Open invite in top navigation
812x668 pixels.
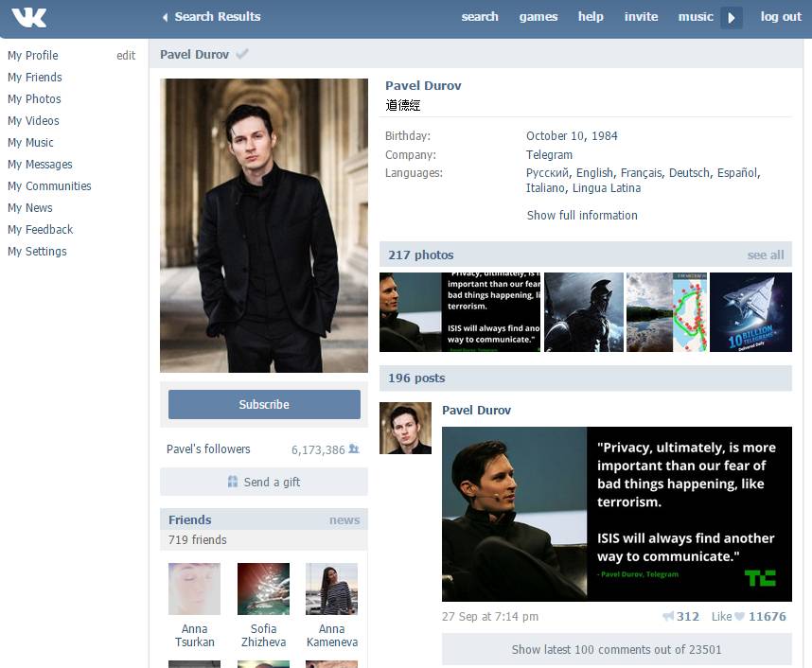[x=641, y=17]
